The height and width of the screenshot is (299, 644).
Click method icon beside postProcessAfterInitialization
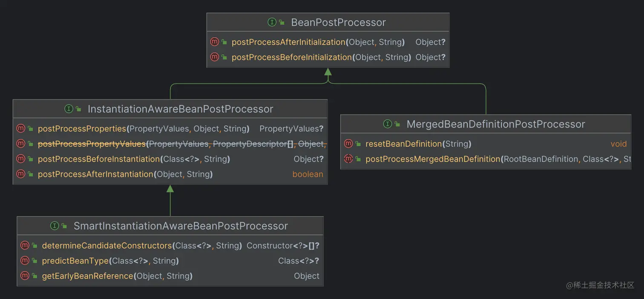pyautogui.click(x=214, y=42)
